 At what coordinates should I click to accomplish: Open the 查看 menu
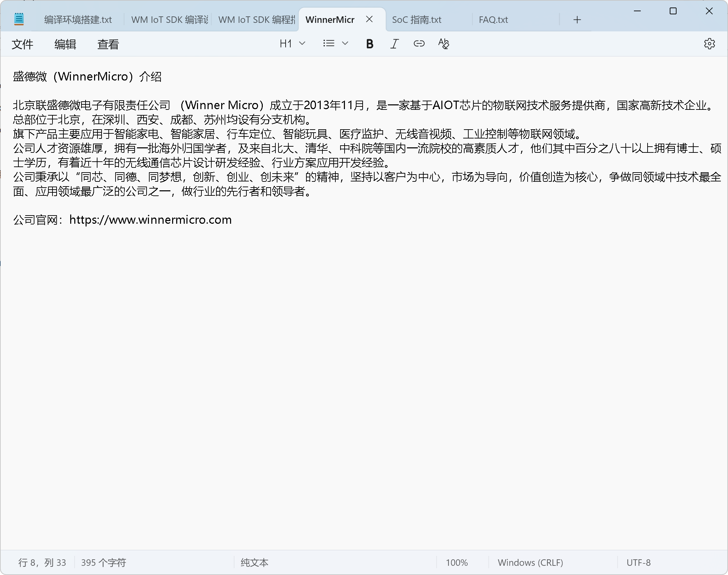(x=108, y=44)
